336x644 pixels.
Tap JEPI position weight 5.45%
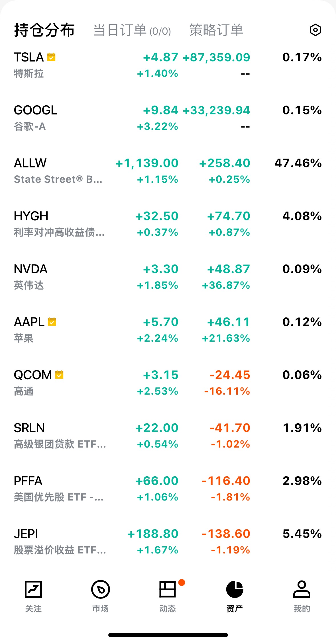tap(302, 534)
